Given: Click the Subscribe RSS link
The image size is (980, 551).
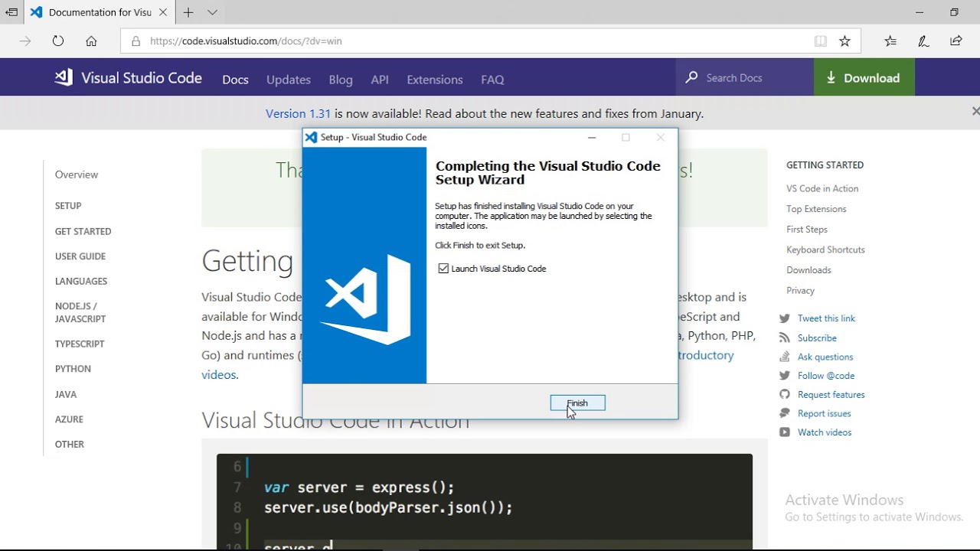Looking at the screenshot, I should coord(817,338).
